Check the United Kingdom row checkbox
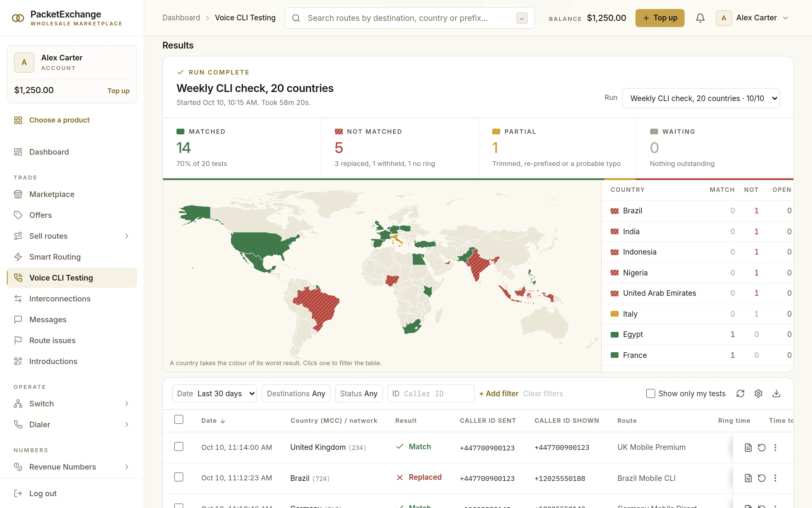The width and height of the screenshot is (812, 508). [x=179, y=446]
